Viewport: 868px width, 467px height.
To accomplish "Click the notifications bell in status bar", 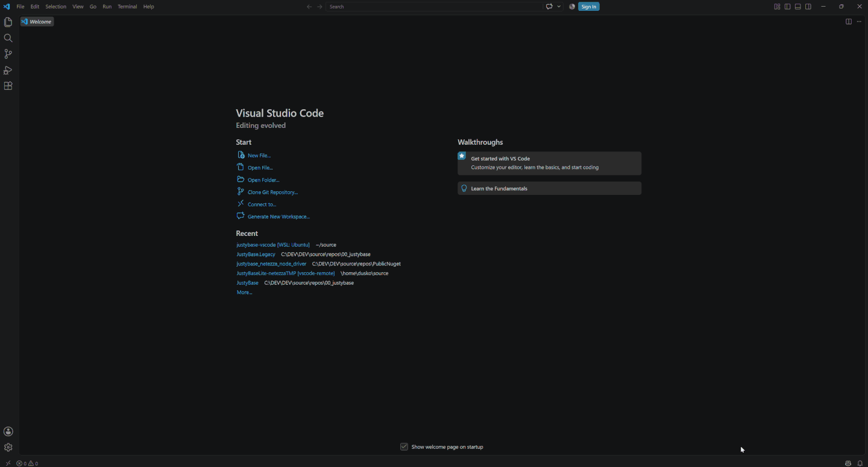I will (x=860, y=463).
